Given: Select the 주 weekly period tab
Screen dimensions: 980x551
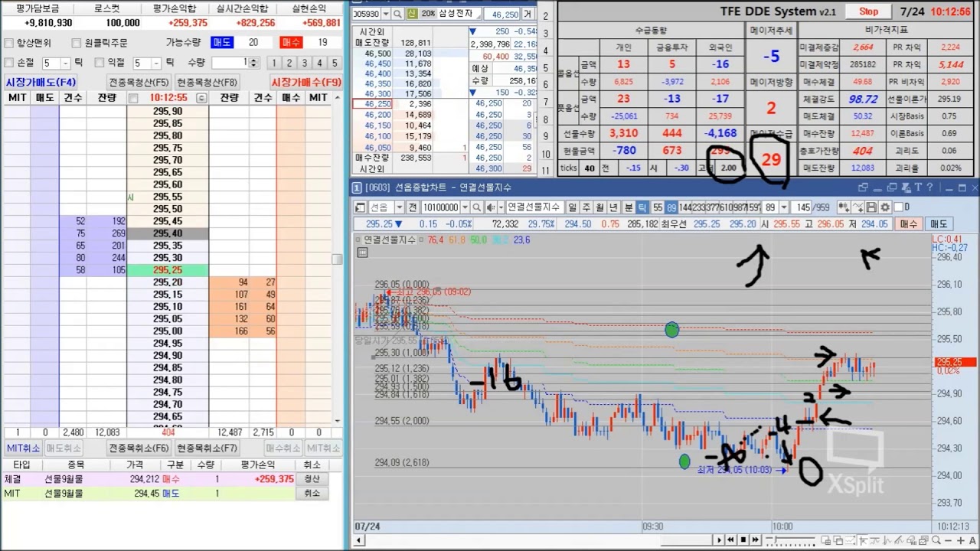Looking at the screenshot, I should coord(586,207).
